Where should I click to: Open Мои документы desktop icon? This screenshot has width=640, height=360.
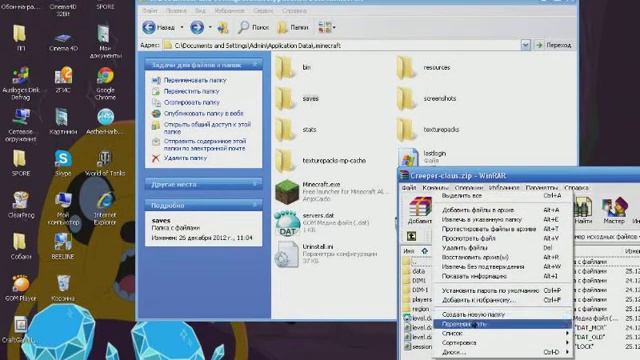pos(105,42)
